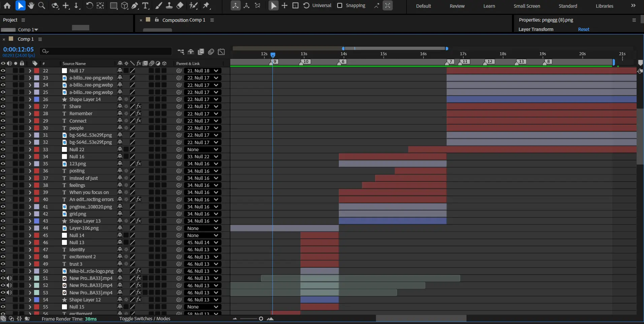Open parent dropdown for grid.png layer

click(202, 214)
